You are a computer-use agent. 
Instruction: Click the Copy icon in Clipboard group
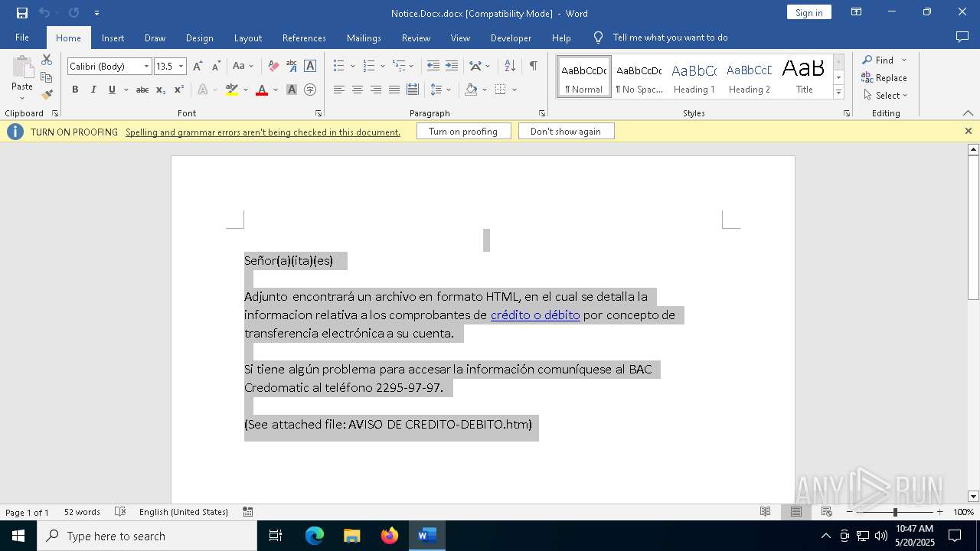click(x=47, y=77)
